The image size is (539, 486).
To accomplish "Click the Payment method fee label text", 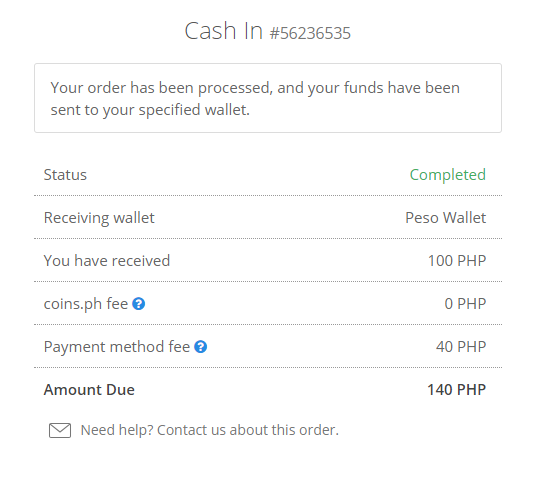I will (117, 347).
